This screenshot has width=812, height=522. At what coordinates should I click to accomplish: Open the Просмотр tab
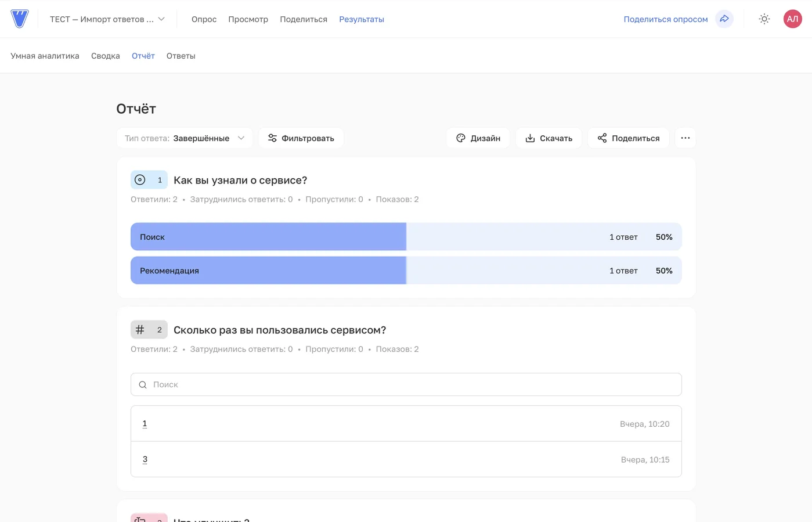click(x=248, y=19)
